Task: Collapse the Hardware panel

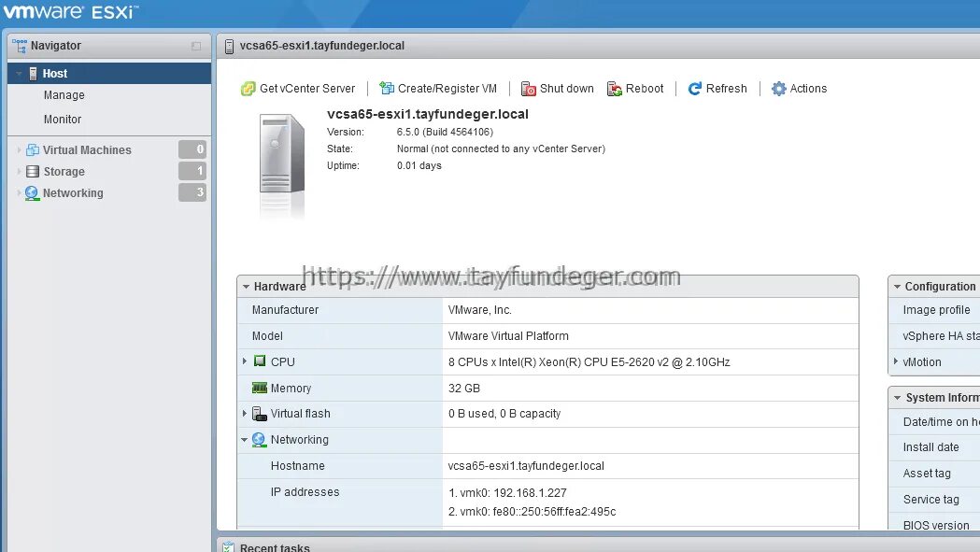Action: [247, 287]
